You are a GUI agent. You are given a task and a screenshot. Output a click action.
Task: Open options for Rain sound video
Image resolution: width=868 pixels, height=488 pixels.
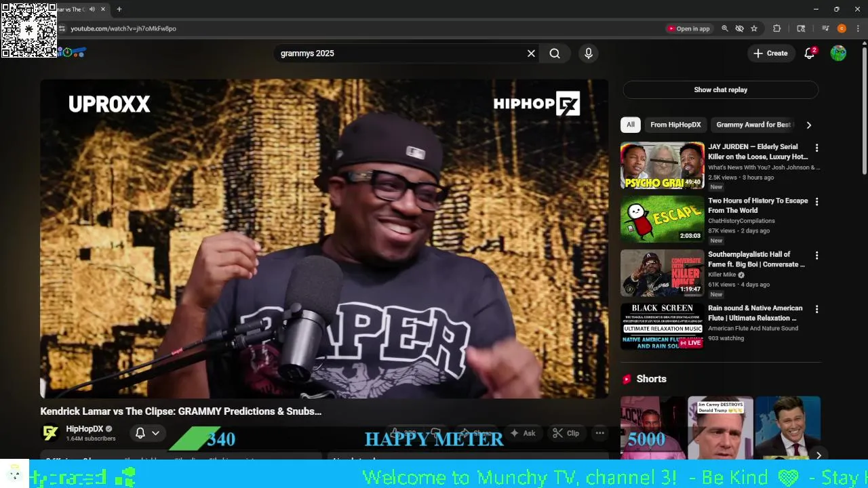pyautogui.click(x=816, y=309)
